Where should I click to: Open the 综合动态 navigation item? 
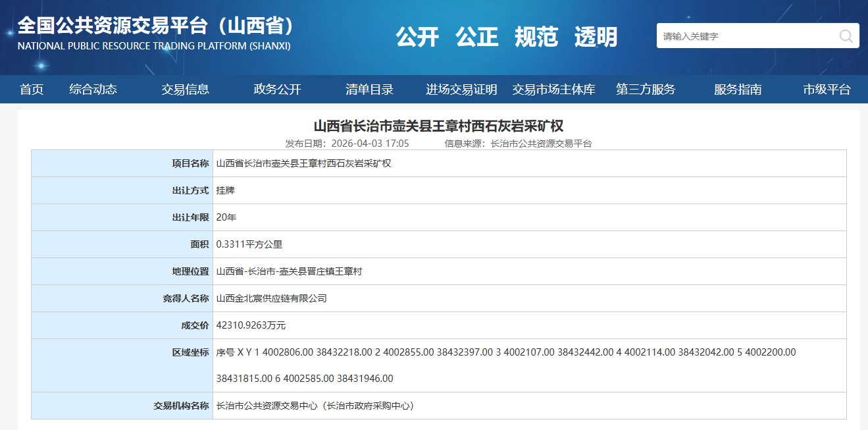click(x=93, y=90)
